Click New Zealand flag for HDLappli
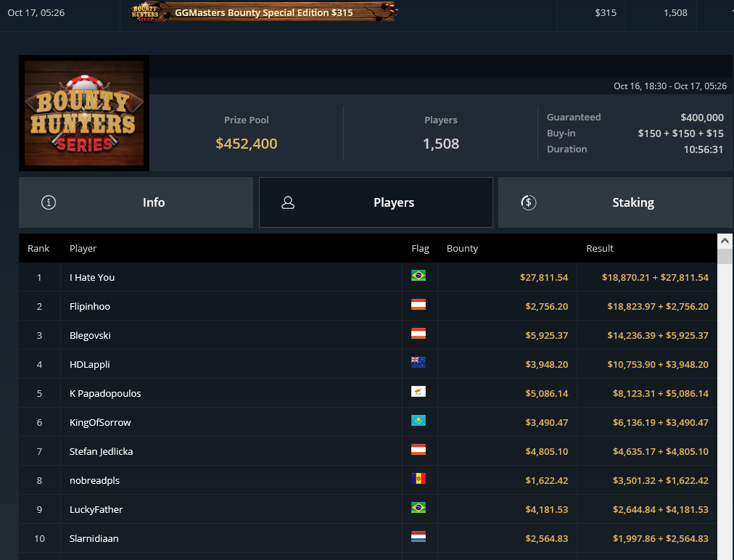The image size is (734, 560). pos(418,363)
